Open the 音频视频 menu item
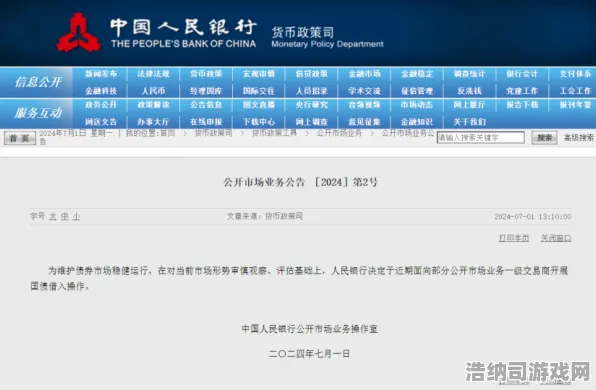 (x=365, y=105)
